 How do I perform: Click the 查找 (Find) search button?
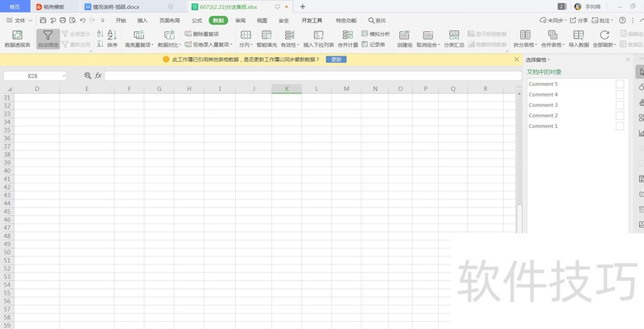[x=377, y=20]
